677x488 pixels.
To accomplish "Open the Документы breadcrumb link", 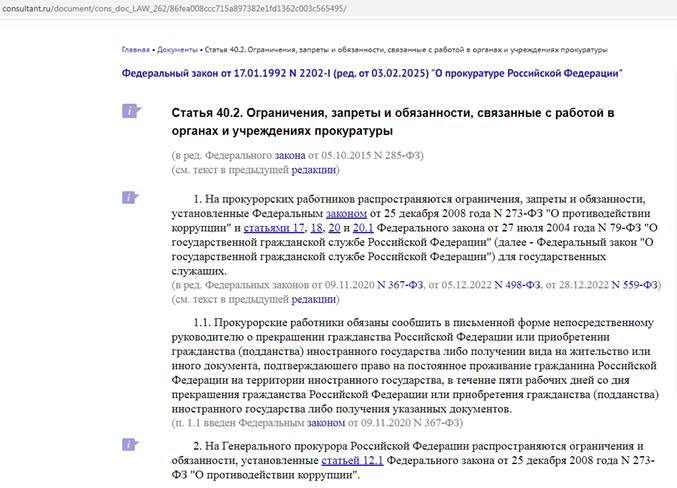I will coord(177,50).
